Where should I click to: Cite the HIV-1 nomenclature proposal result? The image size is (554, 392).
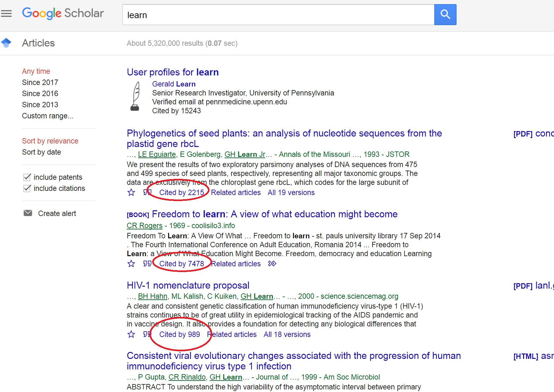click(147, 334)
